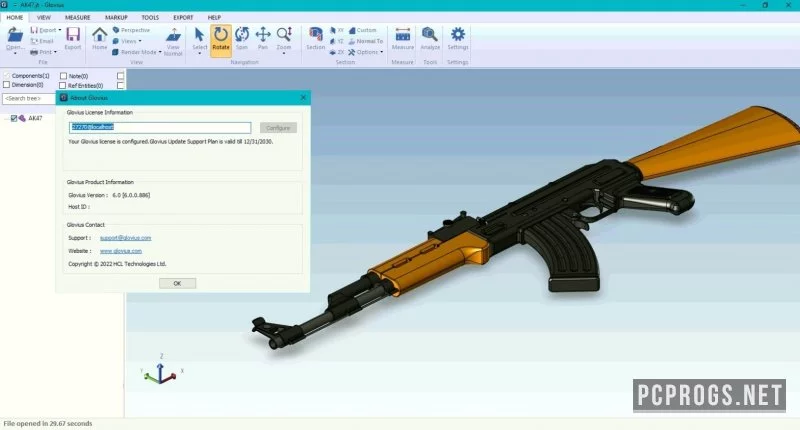Expand the Print dropdown
This screenshot has width=800, height=430.
55,52
